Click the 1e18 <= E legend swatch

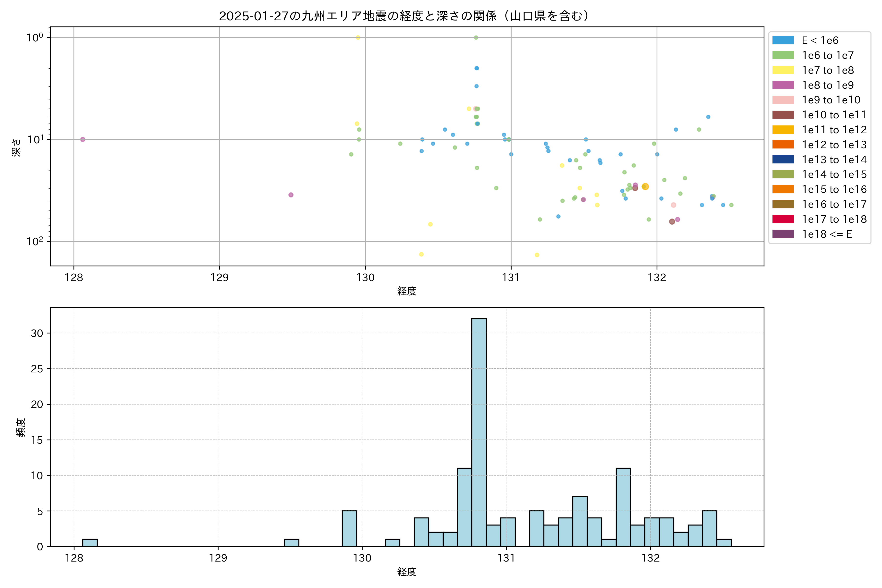click(x=783, y=234)
